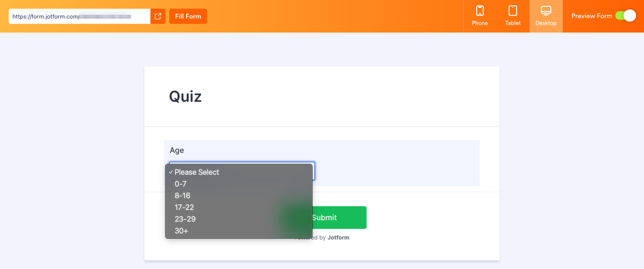Choose "0-7" from the Age options

tap(180, 184)
